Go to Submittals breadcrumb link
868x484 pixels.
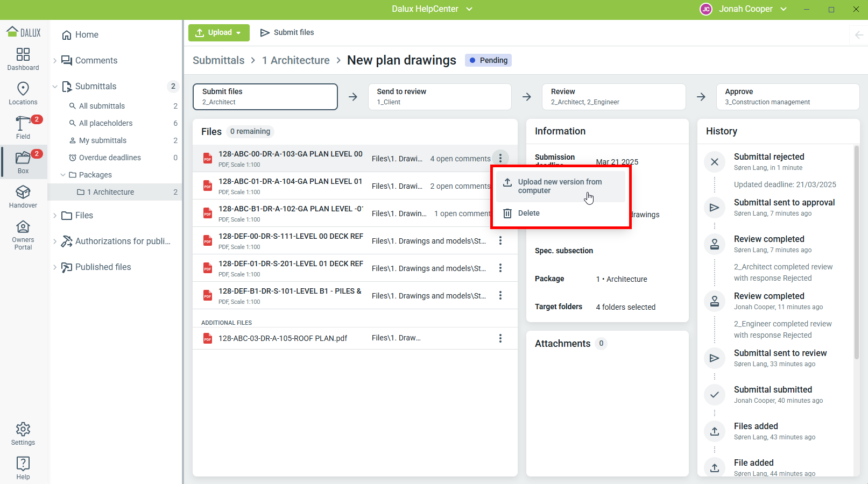(218, 61)
